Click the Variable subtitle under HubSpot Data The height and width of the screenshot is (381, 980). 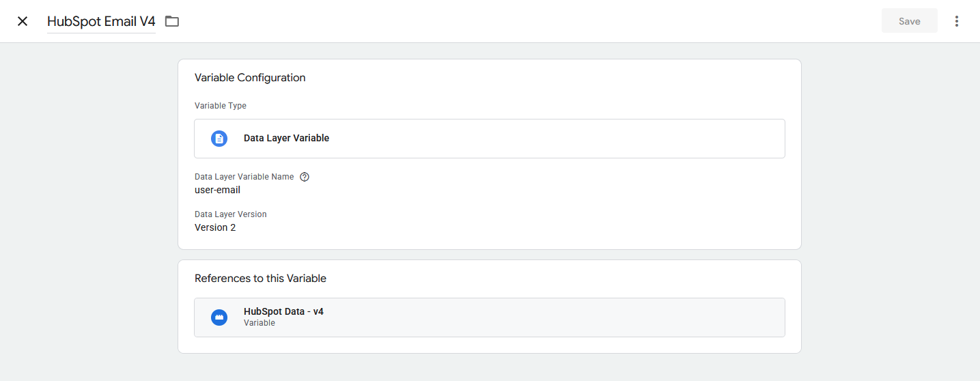click(260, 323)
